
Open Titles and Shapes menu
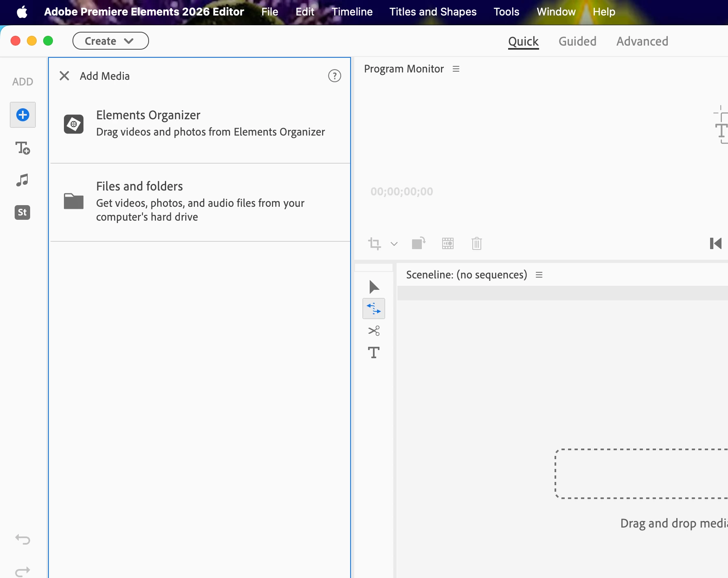(433, 12)
